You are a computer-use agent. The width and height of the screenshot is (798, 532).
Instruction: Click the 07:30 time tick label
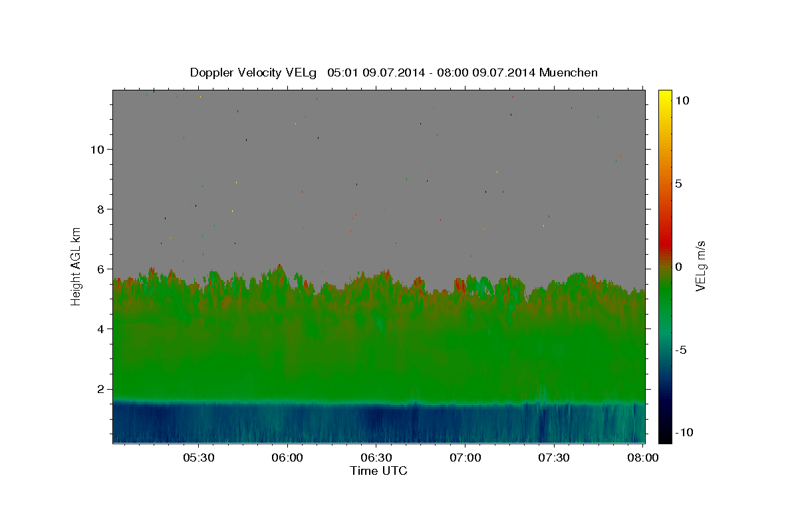(554, 458)
